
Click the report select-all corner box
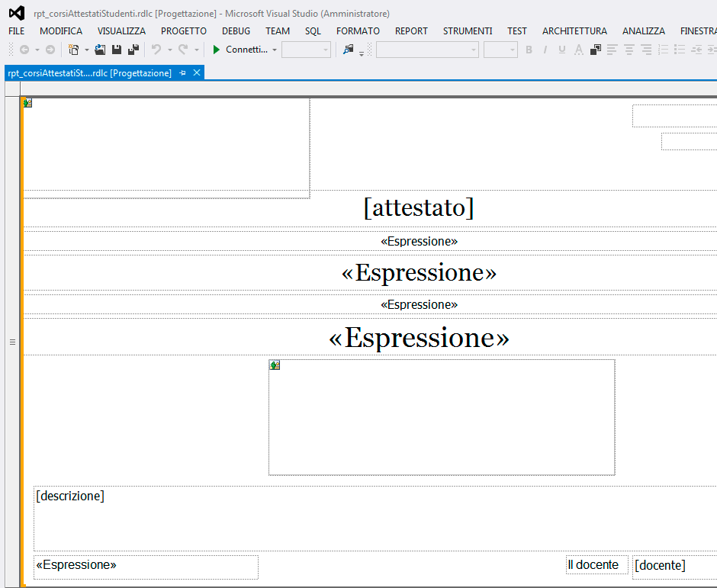[12, 89]
